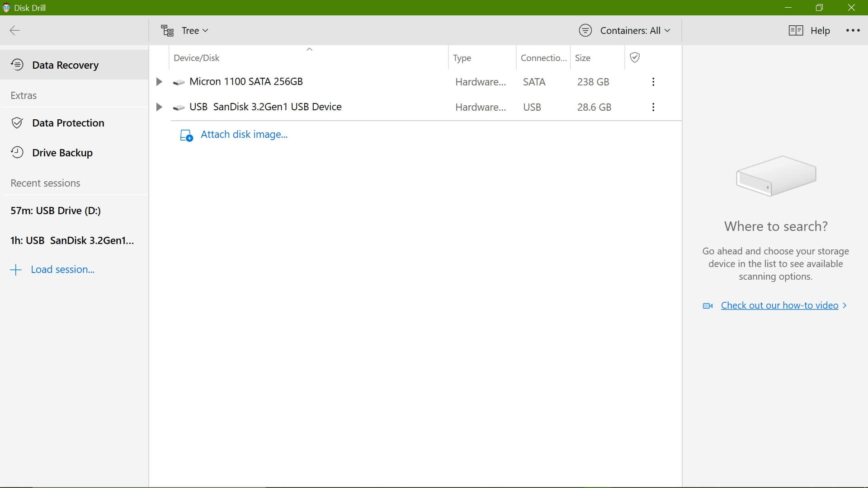Open the Containers: All dropdown
Image resolution: width=868 pixels, height=488 pixels.
click(635, 30)
